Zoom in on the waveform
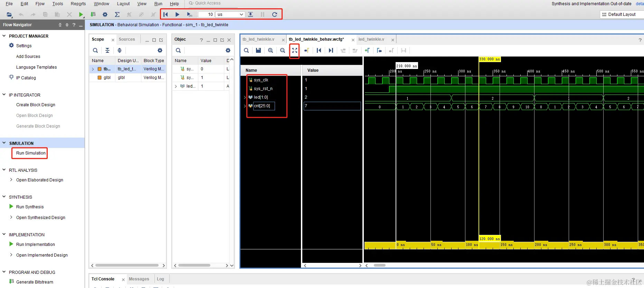The height and width of the screenshot is (288, 644). point(271,50)
